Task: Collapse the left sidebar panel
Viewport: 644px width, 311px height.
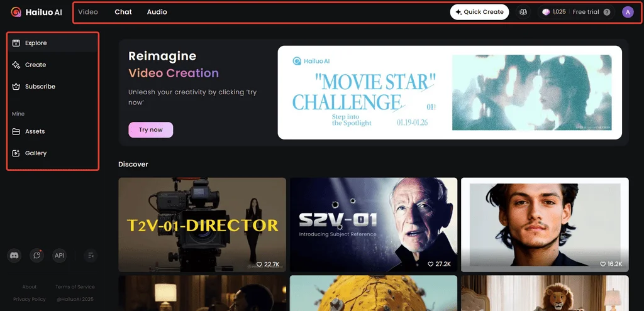Action: 91,255
